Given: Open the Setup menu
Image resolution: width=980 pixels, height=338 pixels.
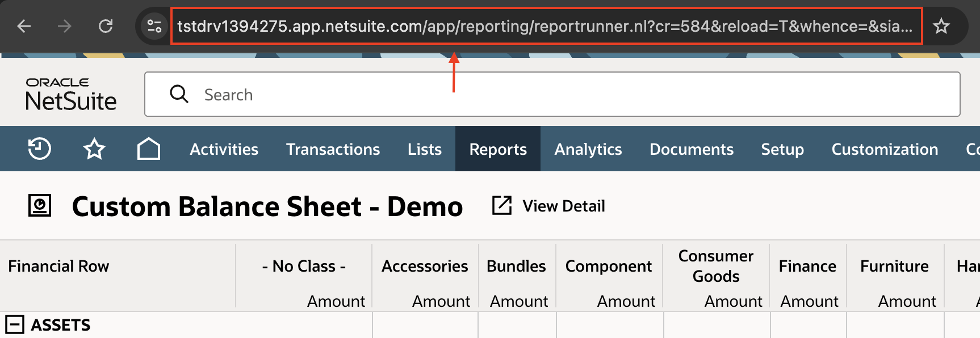Looking at the screenshot, I should (x=782, y=149).
